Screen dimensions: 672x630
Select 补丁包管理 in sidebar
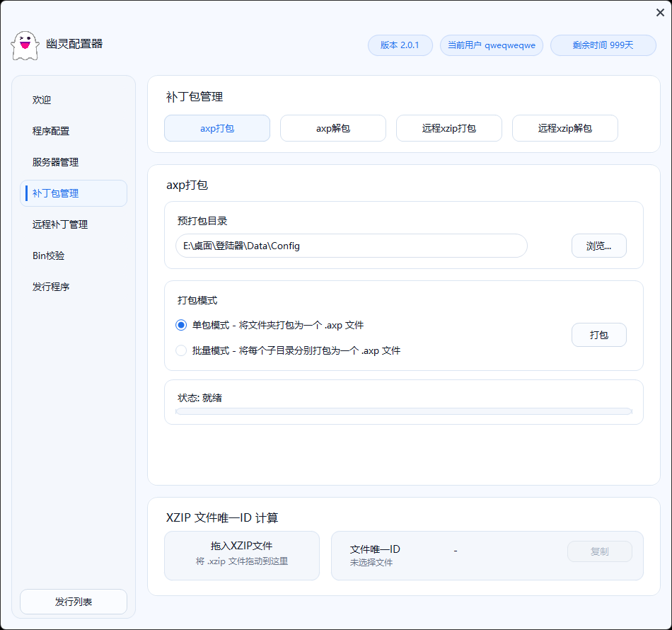tap(74, 193)
